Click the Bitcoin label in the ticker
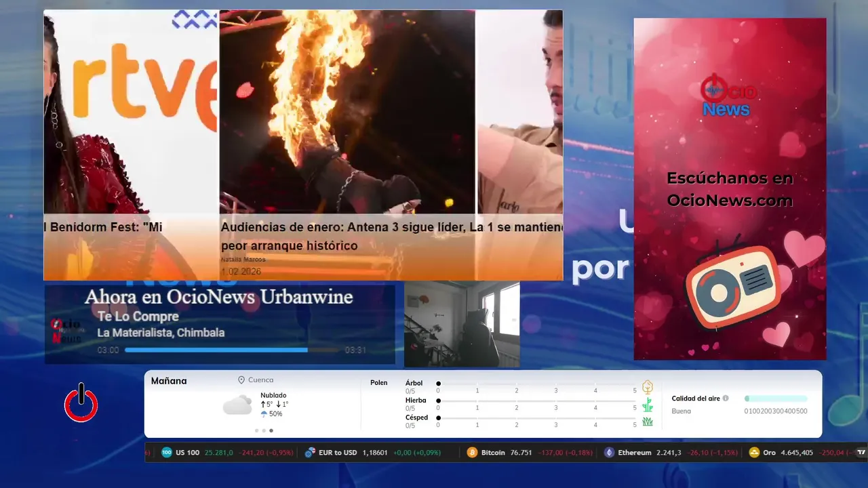Screen dimensions: 868x488 point(493,453)
